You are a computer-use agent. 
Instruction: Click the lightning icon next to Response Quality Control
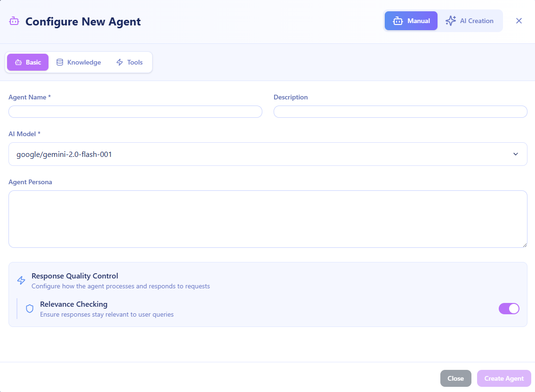click(x=21, y=280)
